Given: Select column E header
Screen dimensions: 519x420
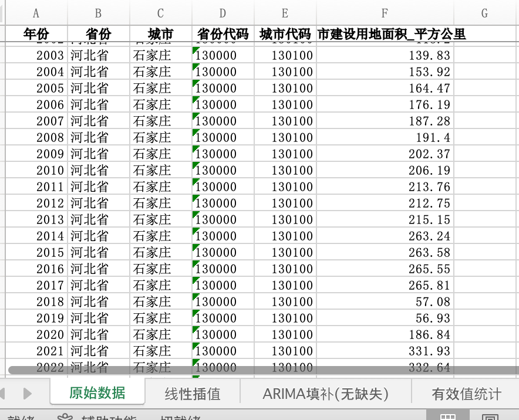Looking at the screenshot, I should coord(285,12).
